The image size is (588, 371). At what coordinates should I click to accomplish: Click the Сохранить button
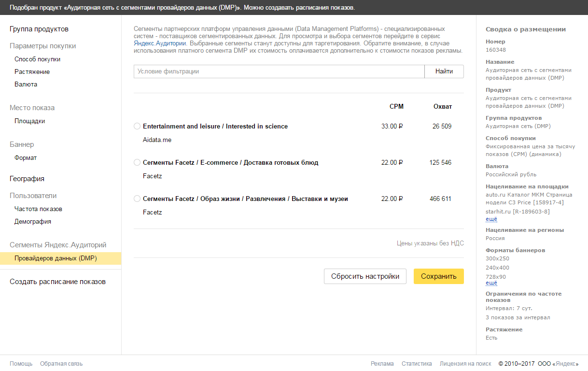pos(438,276)
